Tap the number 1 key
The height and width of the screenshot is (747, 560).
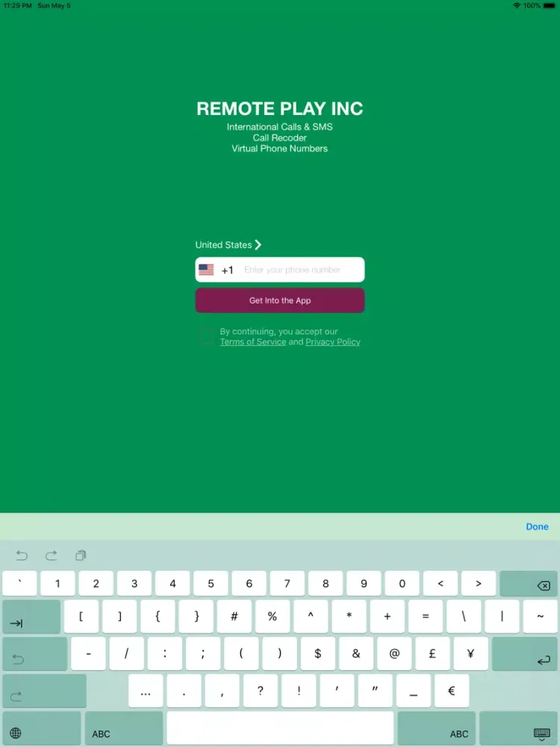point(57,583)
